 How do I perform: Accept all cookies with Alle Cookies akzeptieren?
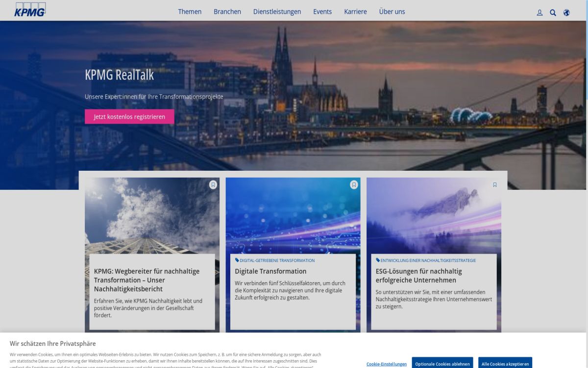click(x=505, y=364)
